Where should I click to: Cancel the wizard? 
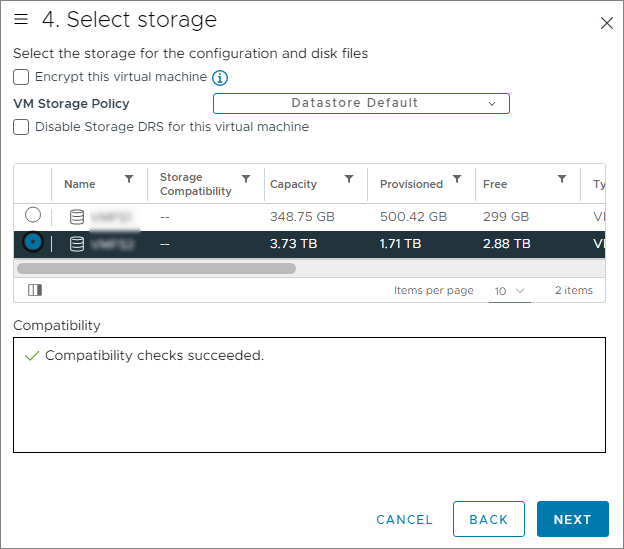(x=404, y=519)
